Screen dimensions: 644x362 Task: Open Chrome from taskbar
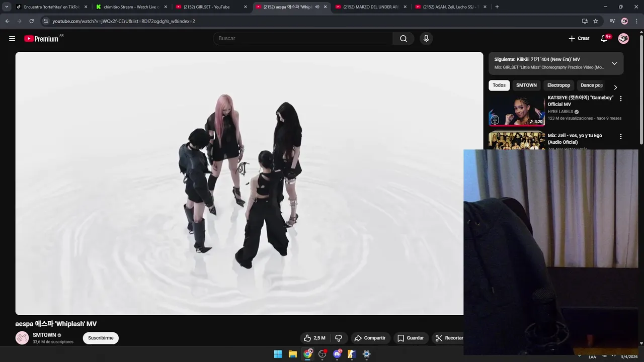pos(307,354)
